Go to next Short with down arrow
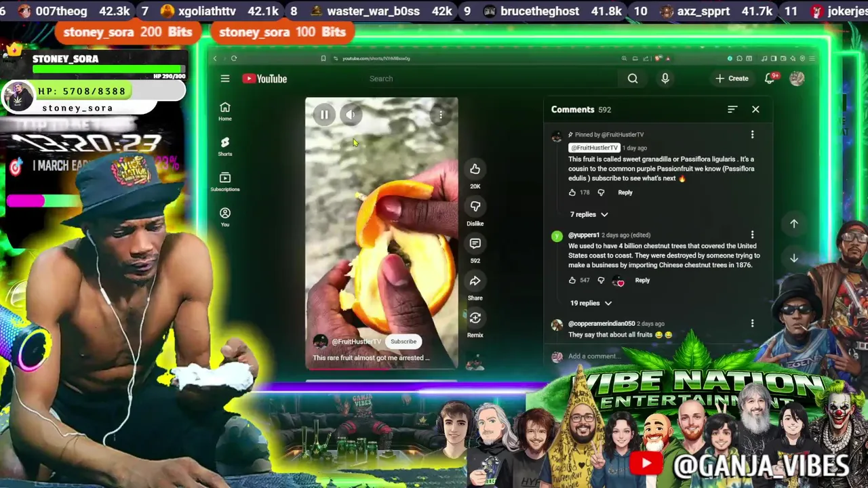Image resolution: width=868 pixels, height=488 pixels. (x=794, y=258)
